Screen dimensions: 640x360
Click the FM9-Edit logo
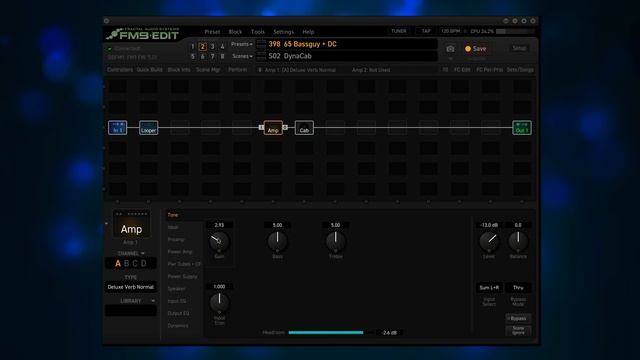point(143,34)
